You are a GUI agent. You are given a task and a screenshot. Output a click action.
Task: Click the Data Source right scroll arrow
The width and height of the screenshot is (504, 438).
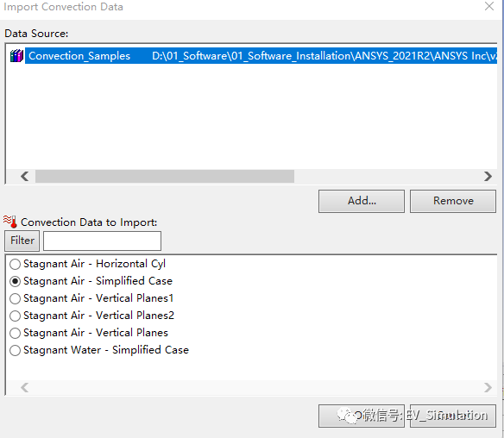488,176
